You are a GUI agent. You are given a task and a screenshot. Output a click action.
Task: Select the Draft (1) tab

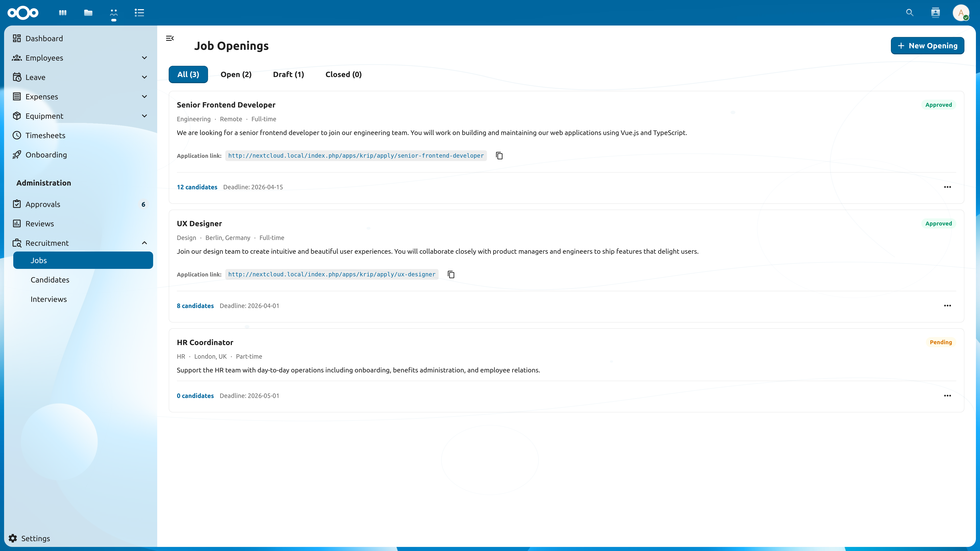pyautogui.click(x=288, y=74)
